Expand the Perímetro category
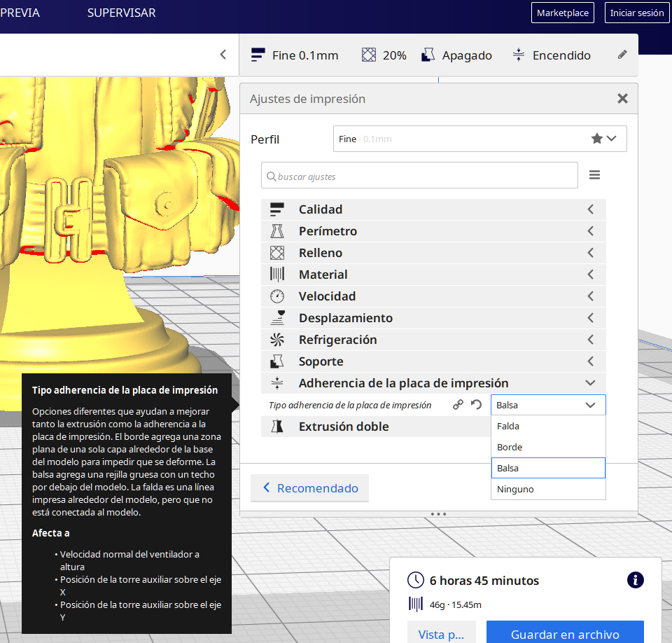Screen dimensions: 672x643 tap(433, 231)
